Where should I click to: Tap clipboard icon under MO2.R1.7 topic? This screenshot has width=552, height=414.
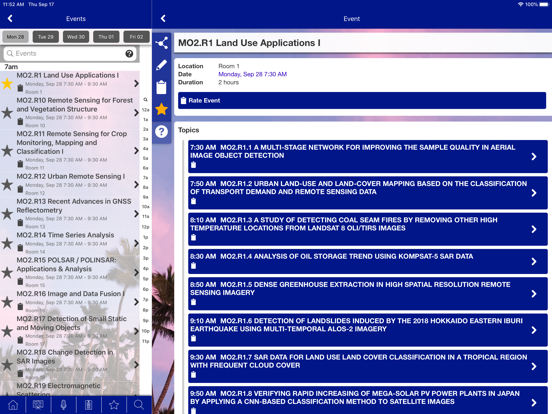[193, 375]
